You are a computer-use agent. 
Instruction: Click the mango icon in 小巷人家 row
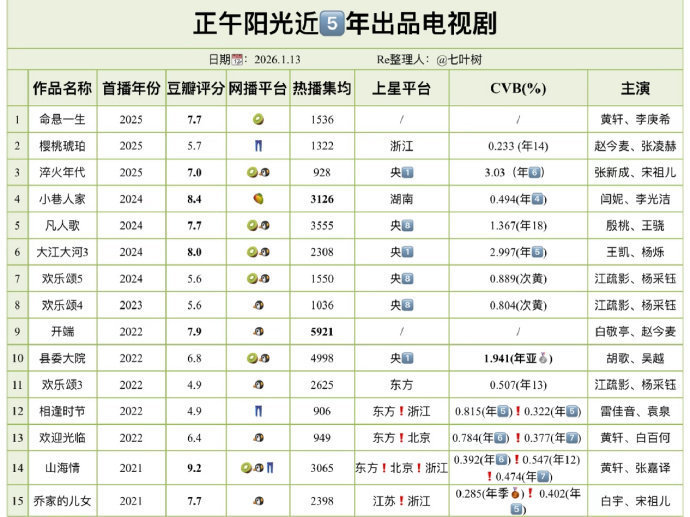[258, 199]
